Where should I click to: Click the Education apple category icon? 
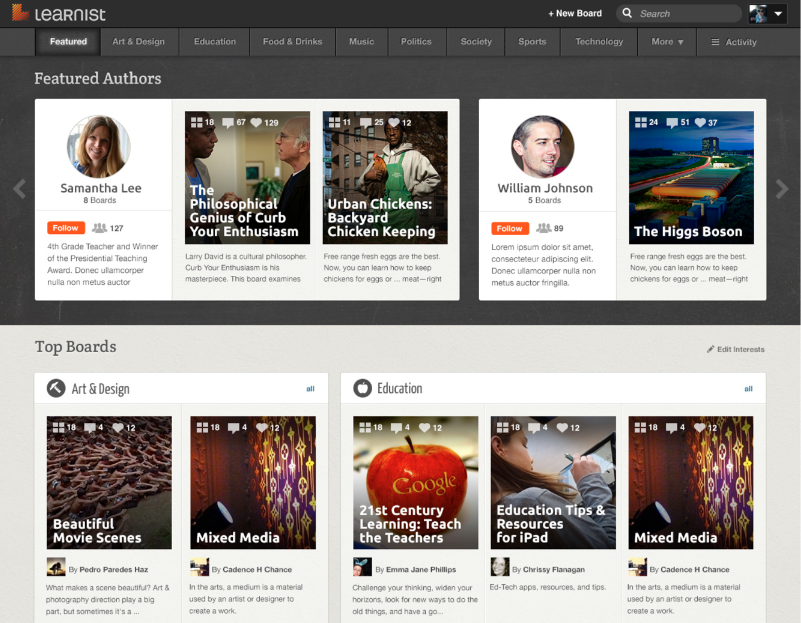[x=361, y=388]
